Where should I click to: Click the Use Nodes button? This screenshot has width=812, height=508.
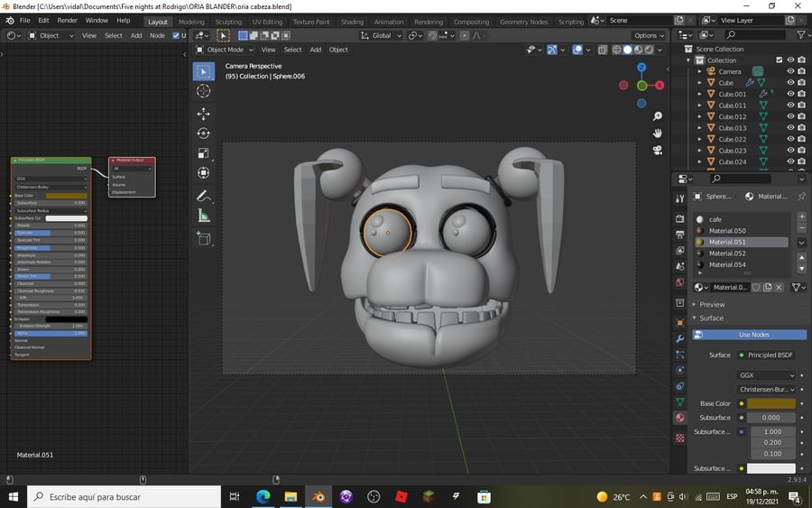(750, 335)
